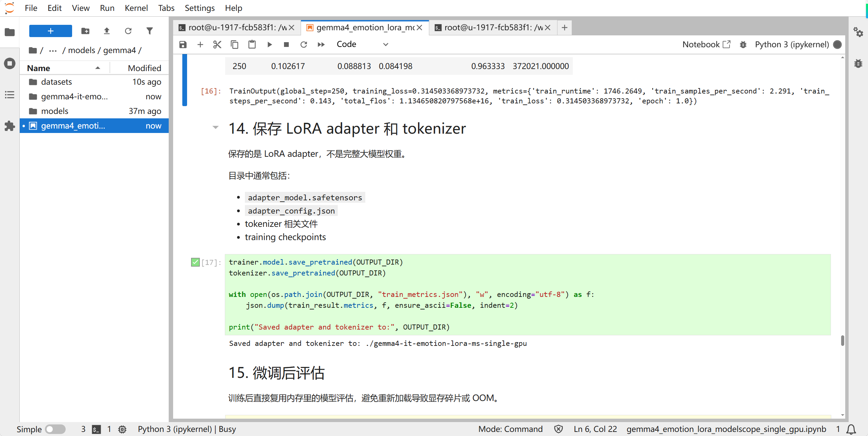868x436 pixels.
Task: Sort files by Modified column
Action: tap(139, 68)
